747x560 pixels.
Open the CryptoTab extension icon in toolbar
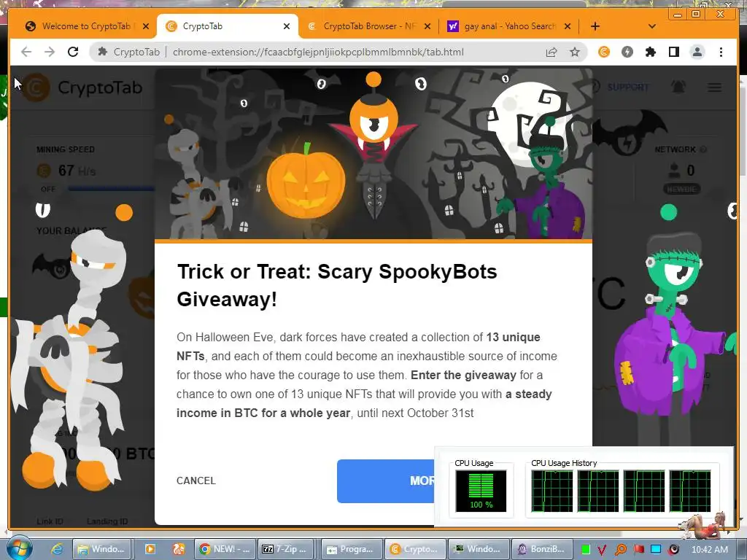coord(604,52)
